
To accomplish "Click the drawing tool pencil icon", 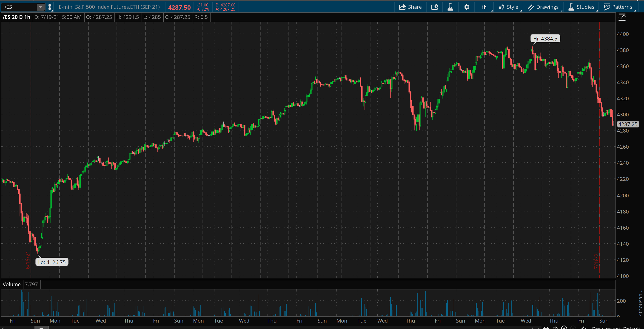I will point(584,328).
